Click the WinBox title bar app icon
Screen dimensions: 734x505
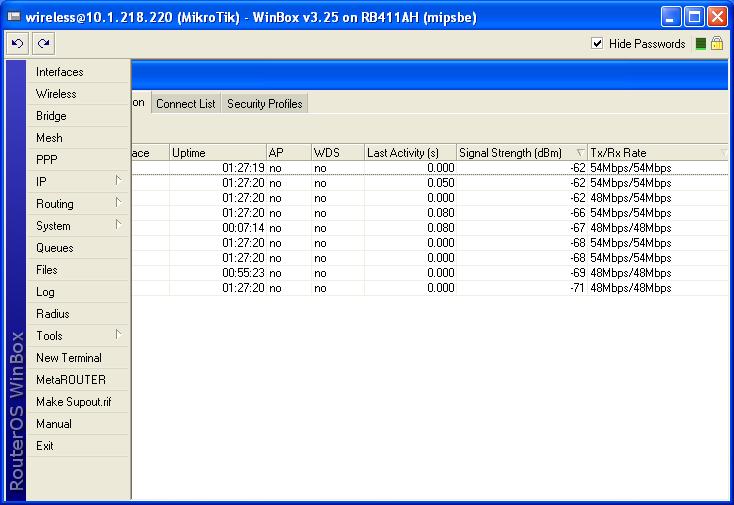(14, 17)
